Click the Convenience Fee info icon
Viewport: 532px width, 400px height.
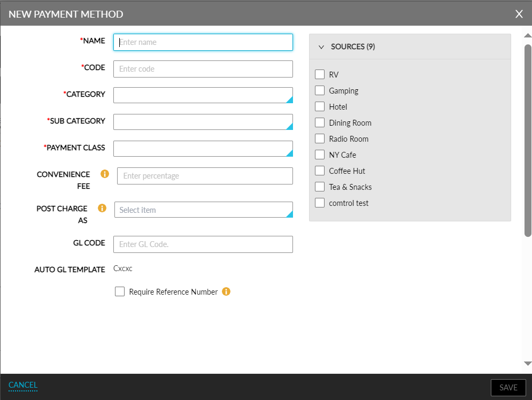tap(105, 174)
